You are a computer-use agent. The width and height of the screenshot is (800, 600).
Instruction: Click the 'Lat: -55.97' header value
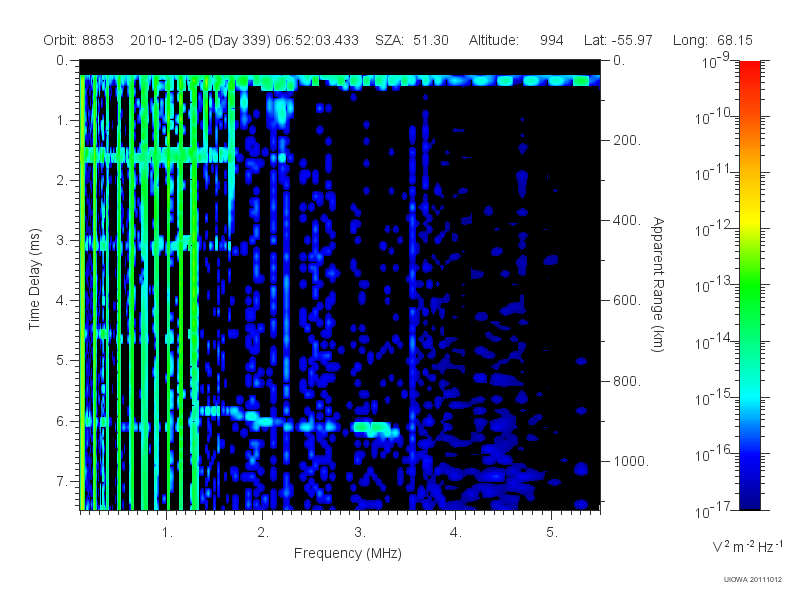(x=618, y=40)
